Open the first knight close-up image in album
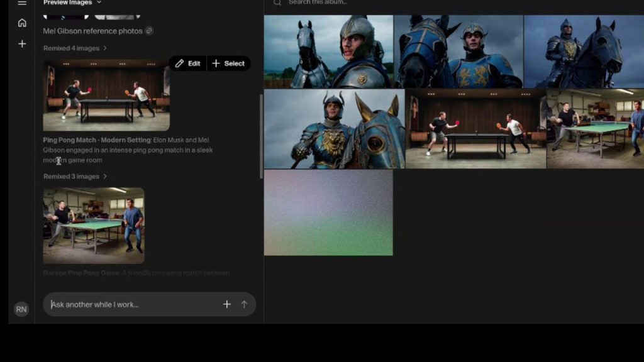644x362 pixels. coord(328,52)
